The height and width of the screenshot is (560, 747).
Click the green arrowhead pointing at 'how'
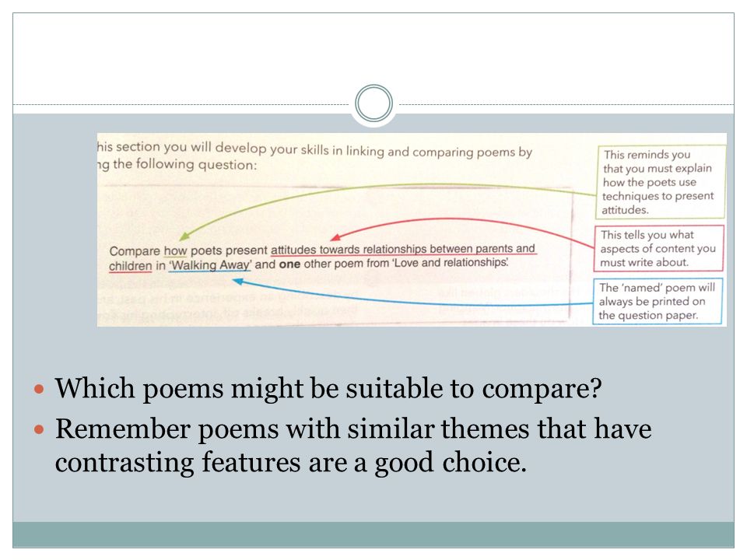point(184,236)
